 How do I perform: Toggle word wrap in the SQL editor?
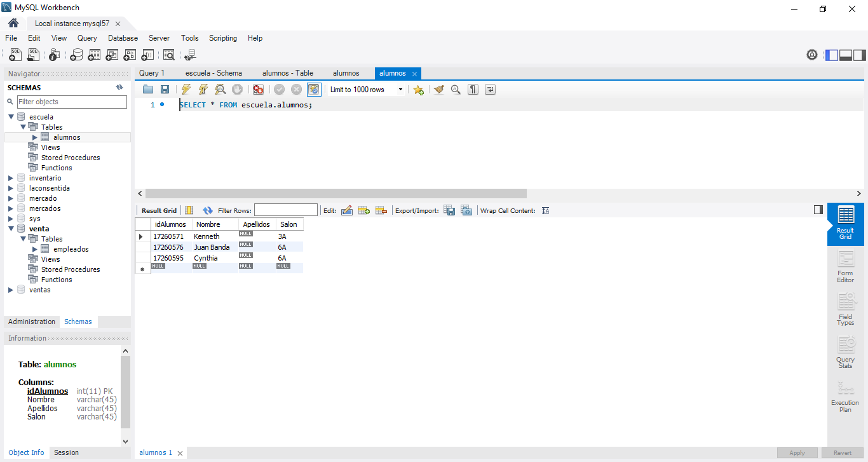490,90
